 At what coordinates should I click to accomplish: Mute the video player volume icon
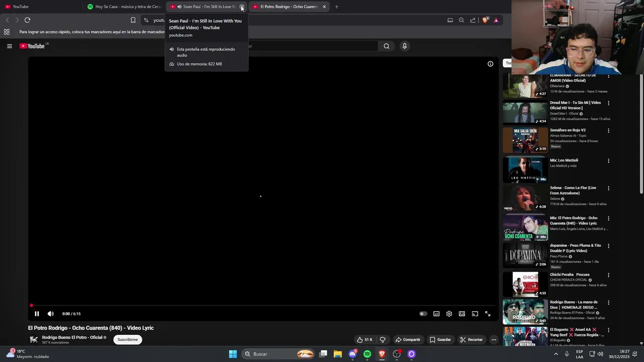pos(50,314)
